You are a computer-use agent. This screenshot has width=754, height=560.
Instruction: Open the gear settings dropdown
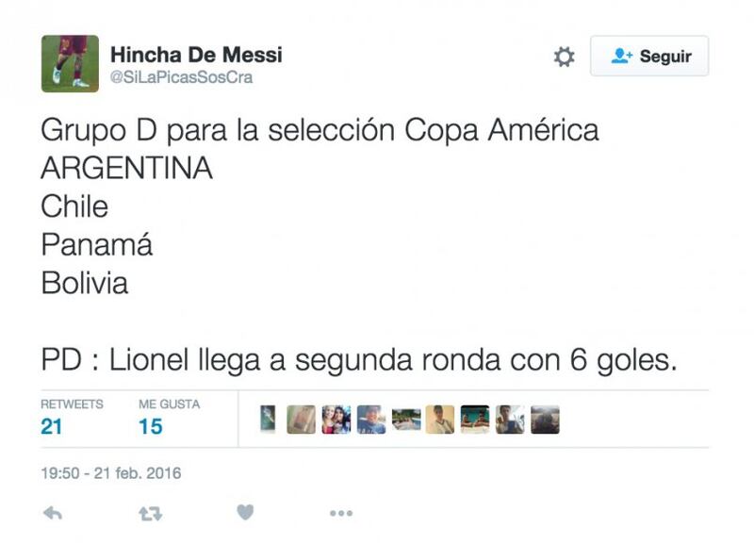[x=564, y=57]
